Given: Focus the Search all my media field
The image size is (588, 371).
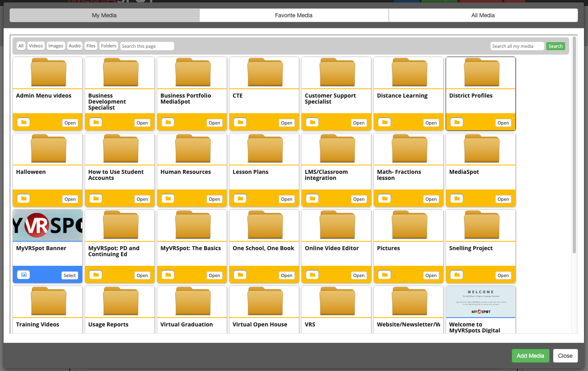Looking at the screenshot, I should click(x=517, y=46).
